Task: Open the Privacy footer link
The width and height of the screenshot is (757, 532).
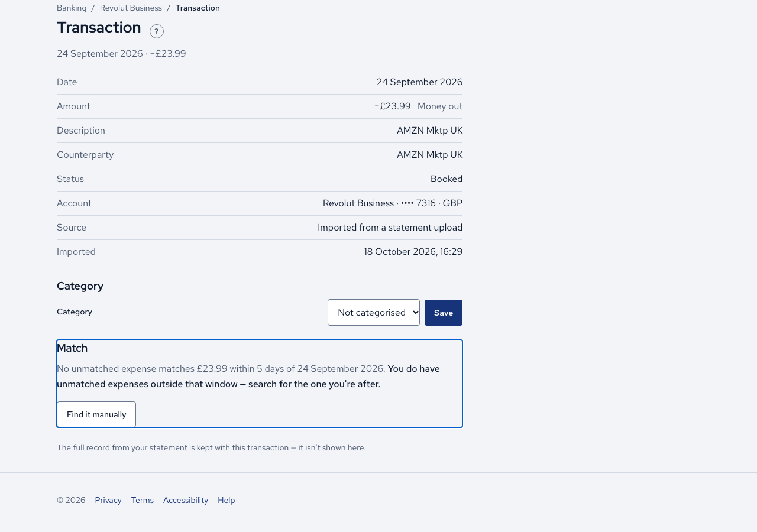Action: [108, 500]
